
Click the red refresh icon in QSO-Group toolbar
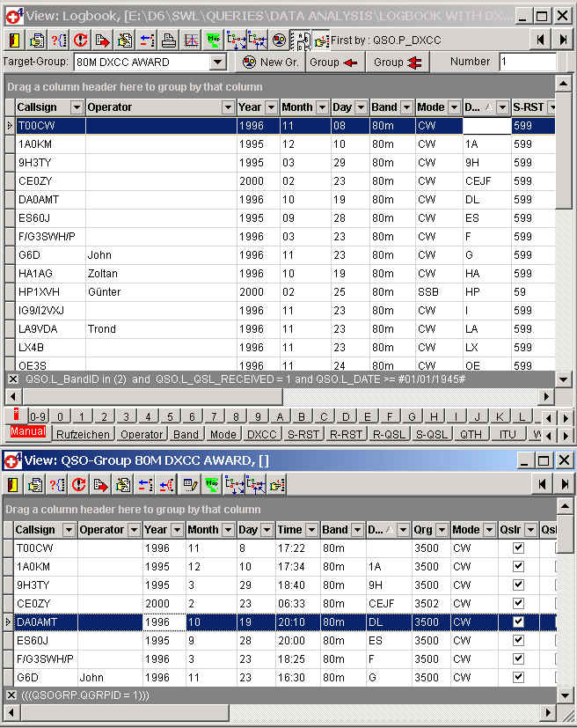[x=80, y=483]
